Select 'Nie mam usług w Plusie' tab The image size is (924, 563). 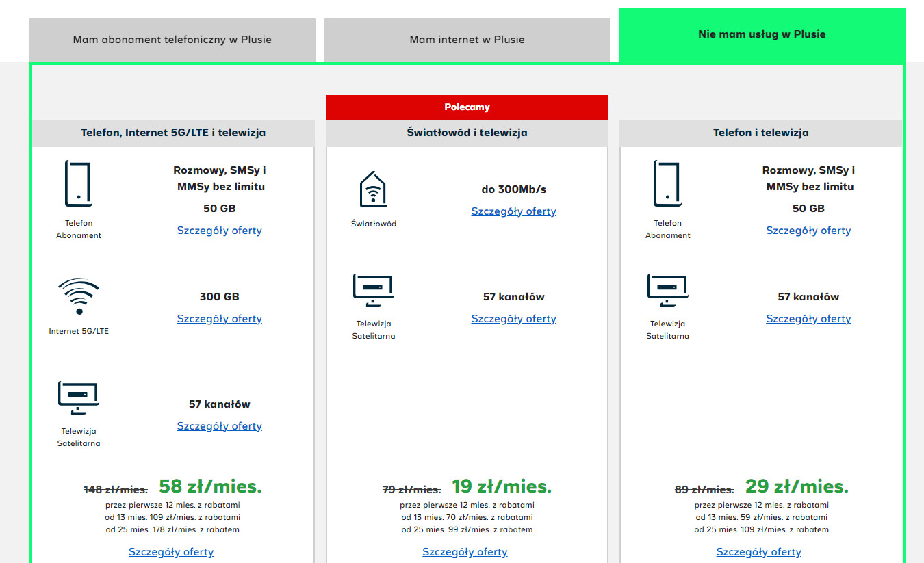click(762, 34)
